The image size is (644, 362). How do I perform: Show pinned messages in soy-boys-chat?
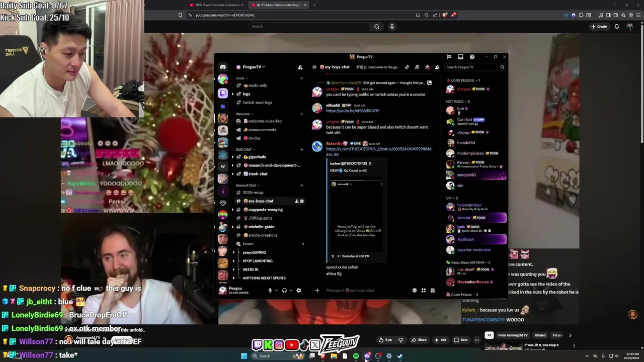[x=427, y=67]
